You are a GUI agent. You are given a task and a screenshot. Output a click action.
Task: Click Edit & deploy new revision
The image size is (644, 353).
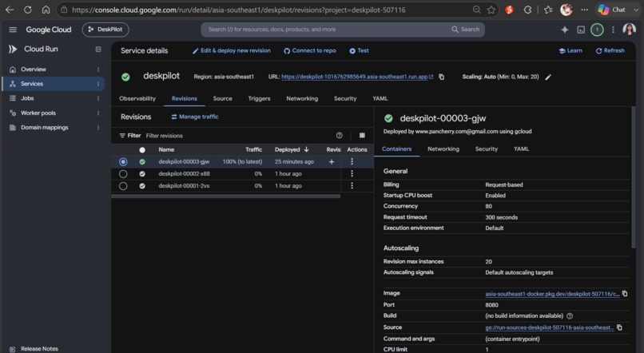(x=232, y=50)
